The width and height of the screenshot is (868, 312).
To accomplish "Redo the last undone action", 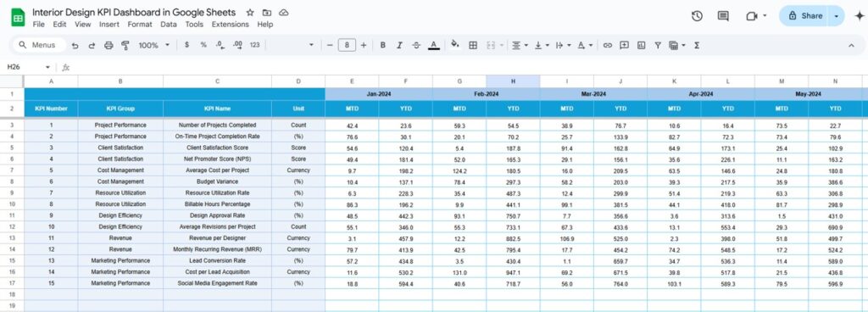I will 92,46.
